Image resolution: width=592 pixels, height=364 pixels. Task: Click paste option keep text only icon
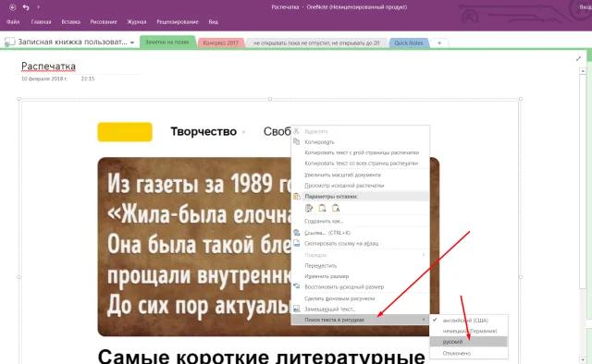(336, 208)
